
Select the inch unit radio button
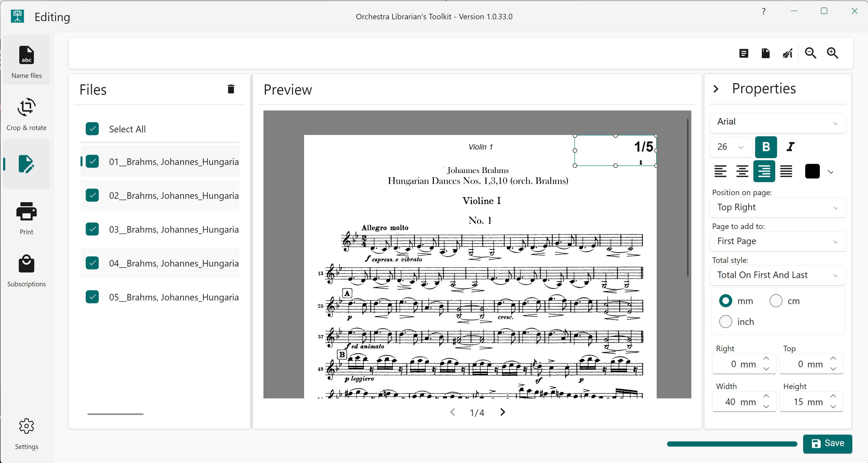[725, 322]
